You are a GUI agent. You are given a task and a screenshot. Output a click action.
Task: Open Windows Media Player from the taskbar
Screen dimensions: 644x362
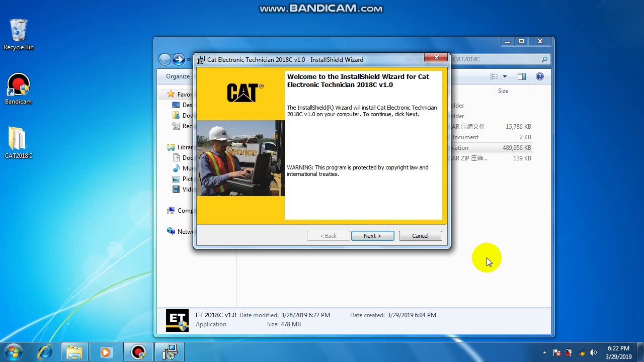(106, 352)
